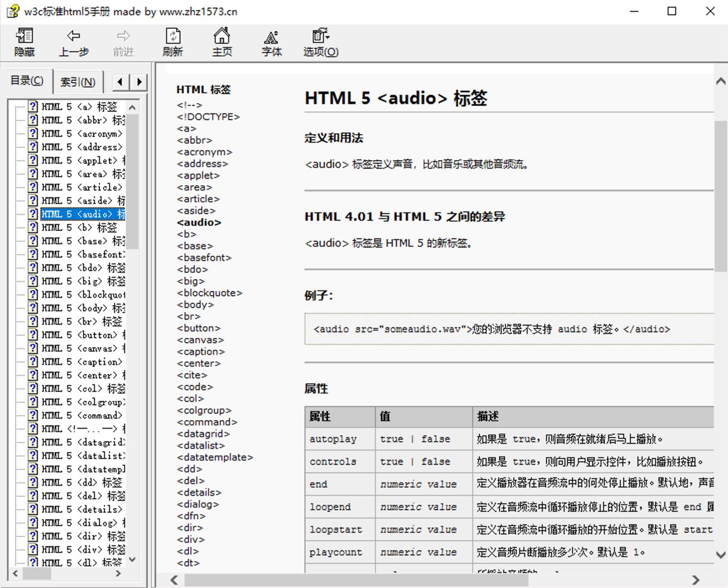Click the content pane horizontal scroll-right arrow
The height and width of the screenshot is (588, 728).
(x=696, y=580)
